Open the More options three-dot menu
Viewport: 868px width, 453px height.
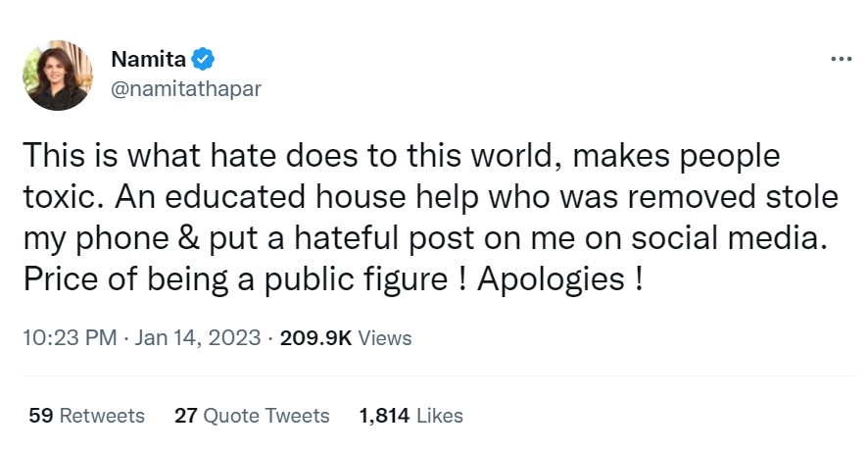tap(841, 60)
